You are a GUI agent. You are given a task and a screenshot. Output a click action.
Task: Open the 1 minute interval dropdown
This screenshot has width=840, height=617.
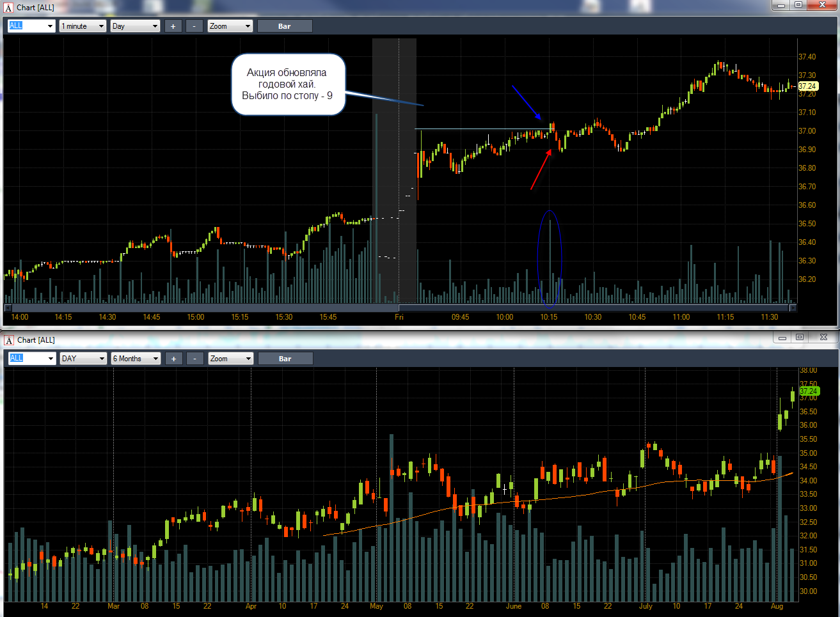pyautogui.click(x=83, y=26)
